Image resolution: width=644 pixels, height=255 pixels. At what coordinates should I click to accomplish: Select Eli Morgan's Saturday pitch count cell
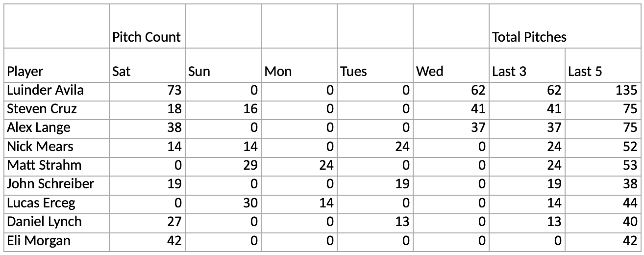(x=147, y=241)
